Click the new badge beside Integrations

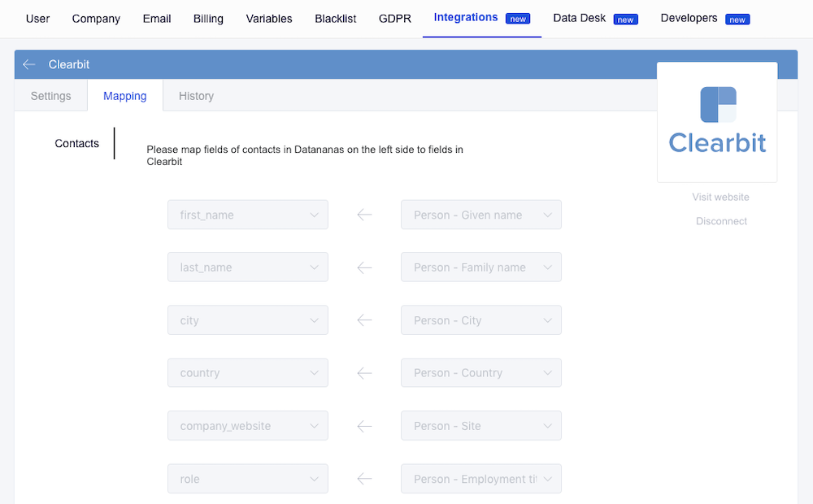click(x=518, y=20)
